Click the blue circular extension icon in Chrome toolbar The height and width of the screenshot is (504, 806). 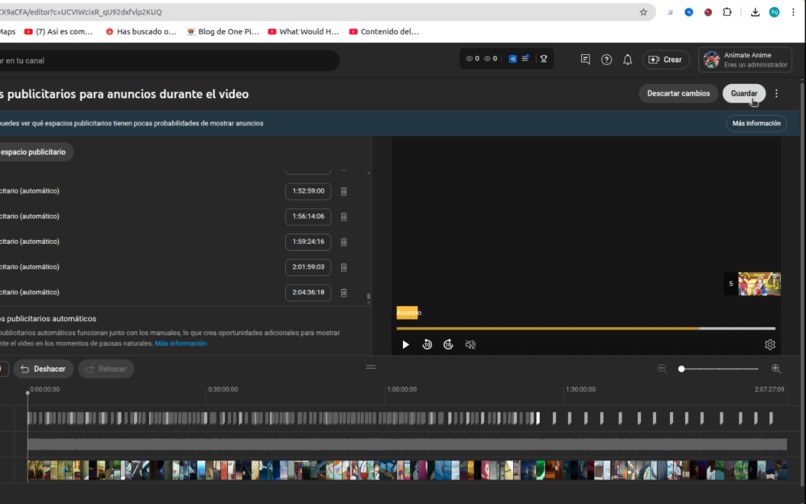(689, 12)
